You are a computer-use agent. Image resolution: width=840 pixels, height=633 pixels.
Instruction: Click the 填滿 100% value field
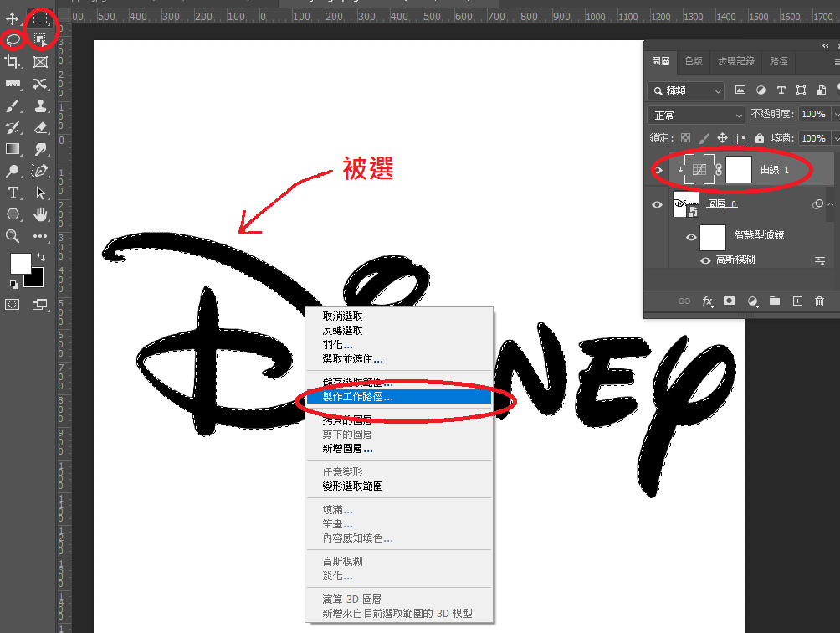point(814,138)
